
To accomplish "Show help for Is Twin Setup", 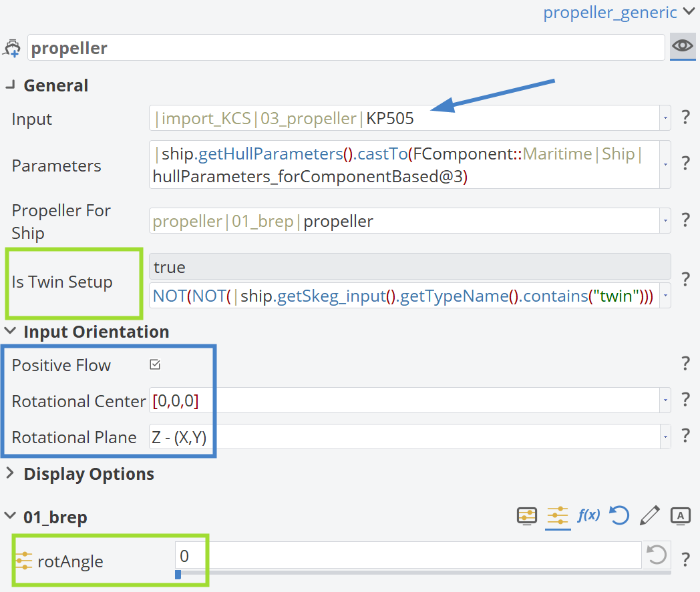I will [686, 279].
